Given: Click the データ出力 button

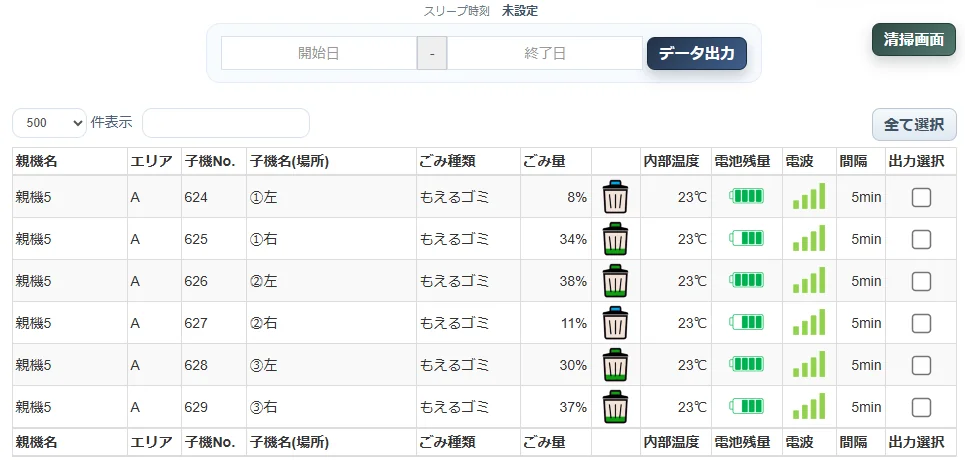Looking at the screenshot, I should pos(697,54).
